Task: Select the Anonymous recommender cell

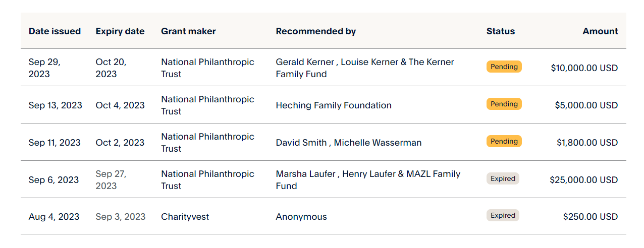Action: (x=301, y=217)
